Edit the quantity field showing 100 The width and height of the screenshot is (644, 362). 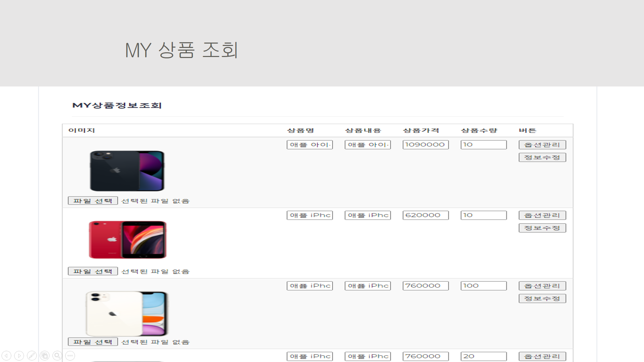[x=484, y=286]
